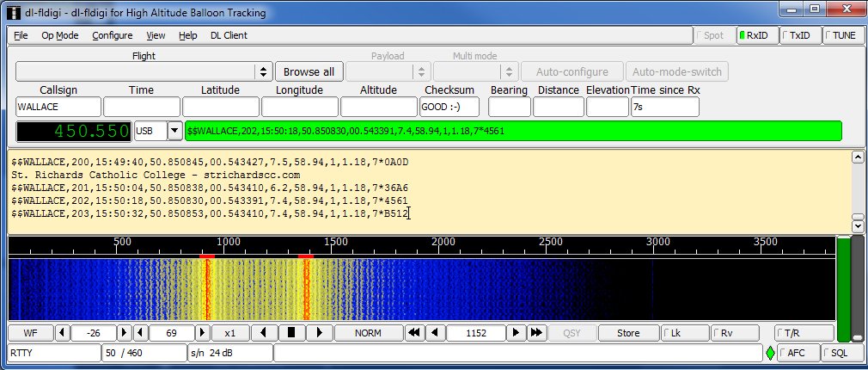This screenshot has width=868, height=370.
Task: Click the s/n 24 dB status field
Action: 230,353
